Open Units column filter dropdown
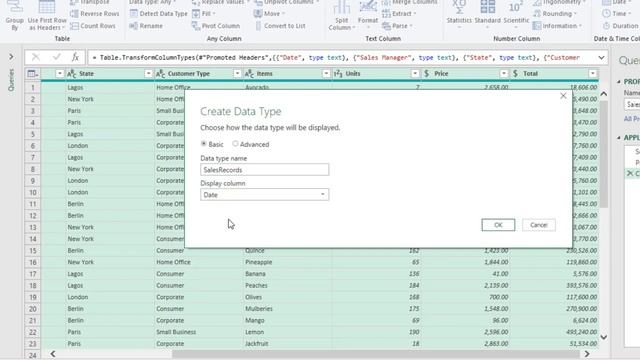Screen dimensions: 640x360 pyautogui.click(x=415, y=73)
